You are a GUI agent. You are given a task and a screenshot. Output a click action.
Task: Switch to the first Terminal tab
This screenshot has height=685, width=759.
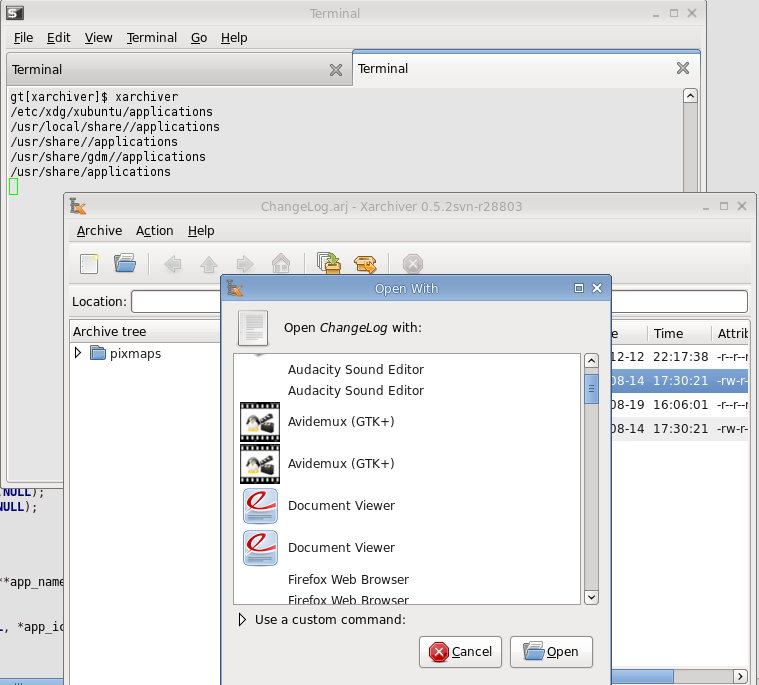pyautogui.click(x=37, y=70)
